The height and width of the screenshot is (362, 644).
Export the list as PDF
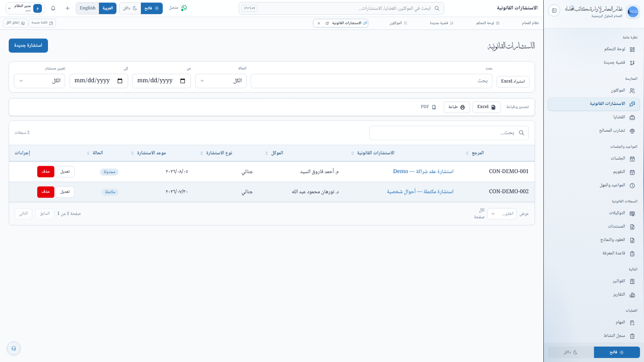pos(428,107)
